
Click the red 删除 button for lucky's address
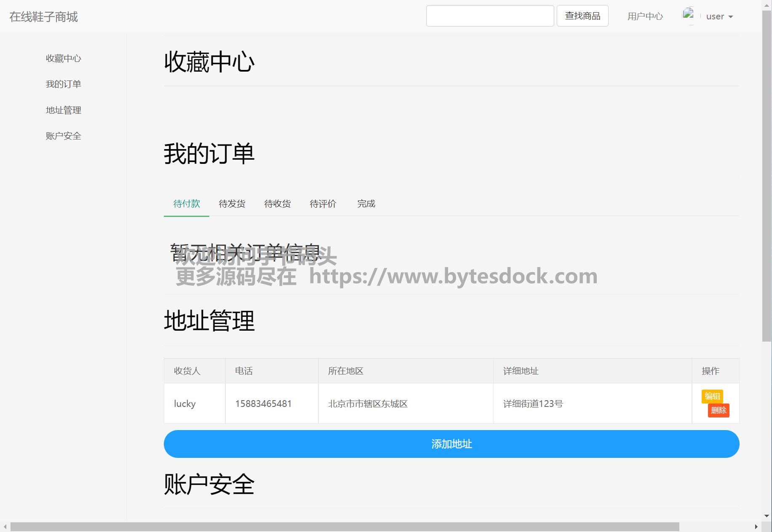[719, 410]
